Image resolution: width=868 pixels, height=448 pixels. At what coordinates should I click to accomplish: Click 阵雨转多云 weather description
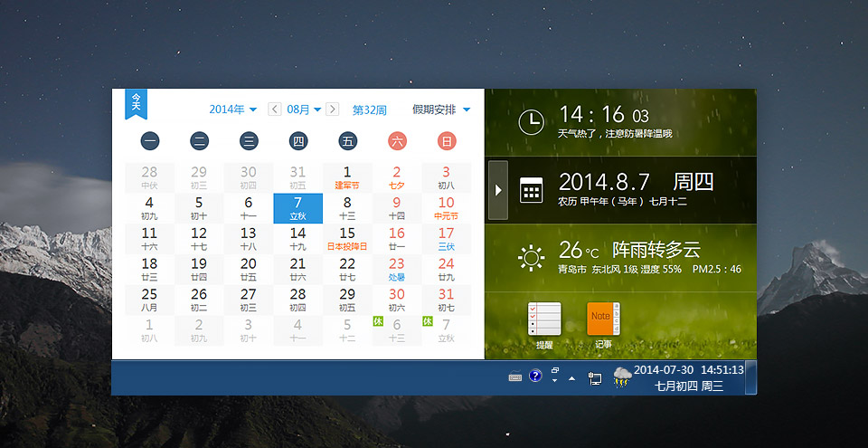(656, 250)
